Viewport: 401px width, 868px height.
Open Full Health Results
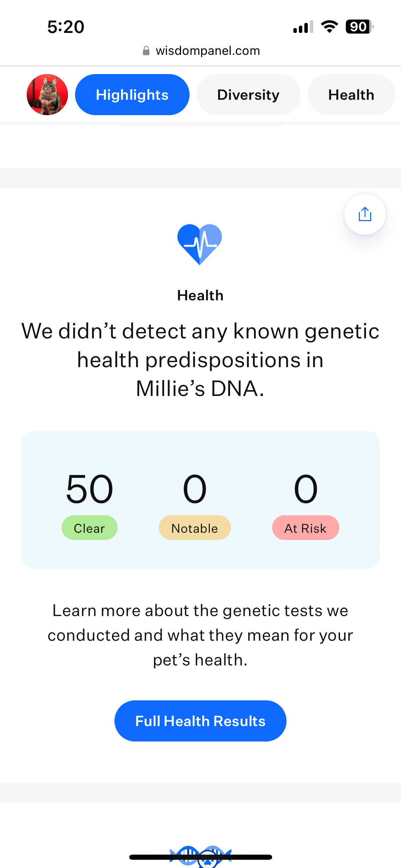click(200, 721)
